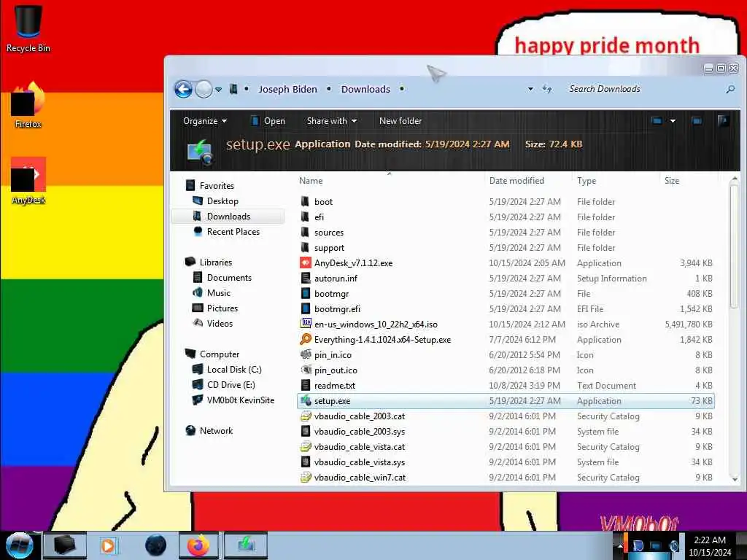
Task: Click the Joseph Biden breadcrumb
Action: tap(287, 89)
